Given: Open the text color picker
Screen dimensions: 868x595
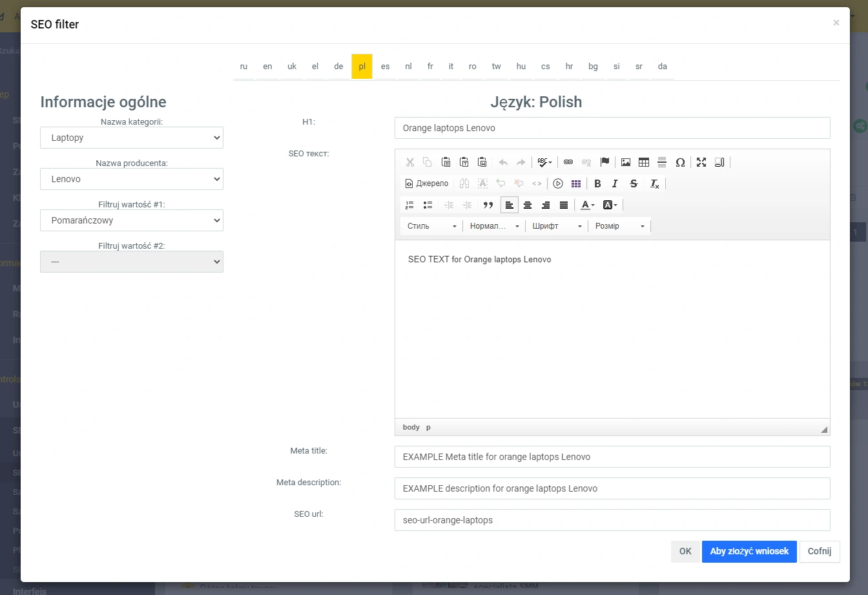Looking at the screenshot, I should (587, 205).
